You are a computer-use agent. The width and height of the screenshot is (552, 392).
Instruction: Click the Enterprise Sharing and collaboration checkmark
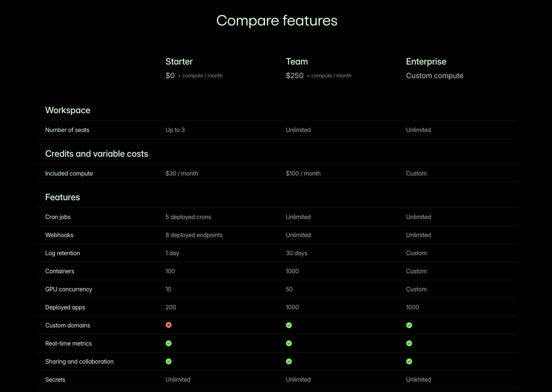coord(409,361)
